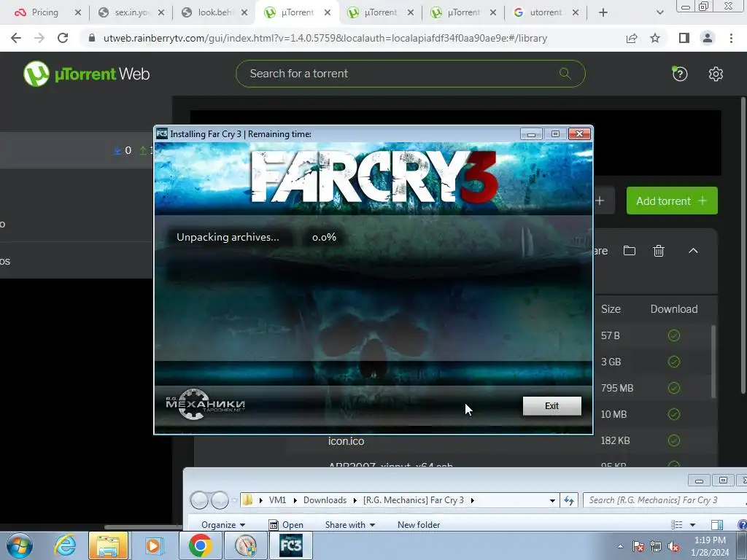Click download checkmark for 795 MB file
The height and width of the screenshot is (560, 747).
coord(673,388)
